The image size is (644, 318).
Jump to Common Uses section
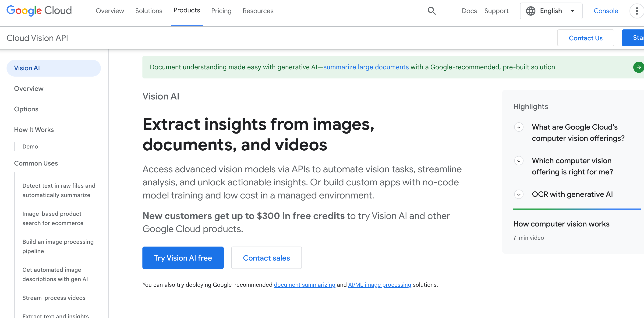coord(36,163)
